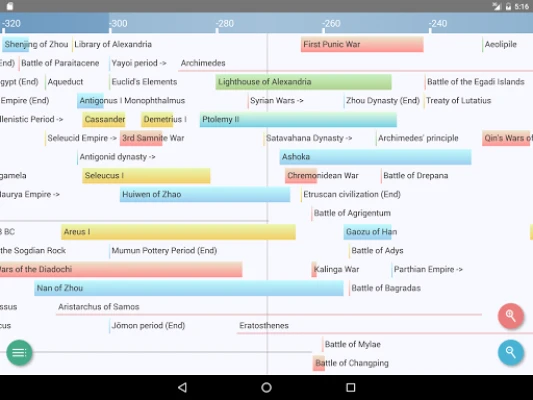The image size is (533, 400).
Task: Select the First Punic War bar
Action: click(362, 45)
